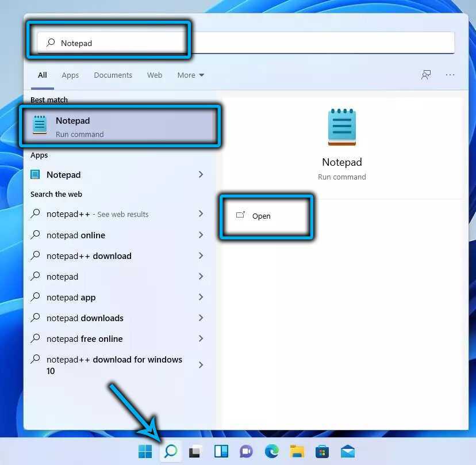Open Task View from the taskbar
476x465 pixels.
195,452
